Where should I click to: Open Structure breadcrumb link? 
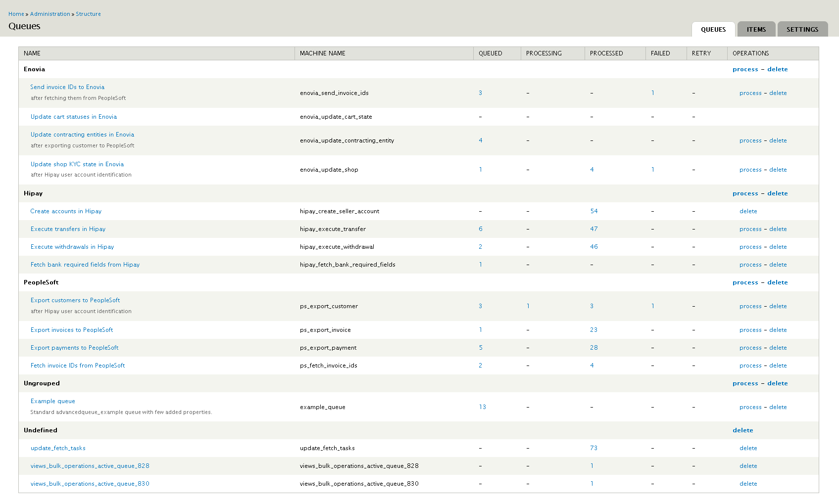[88, 14]
